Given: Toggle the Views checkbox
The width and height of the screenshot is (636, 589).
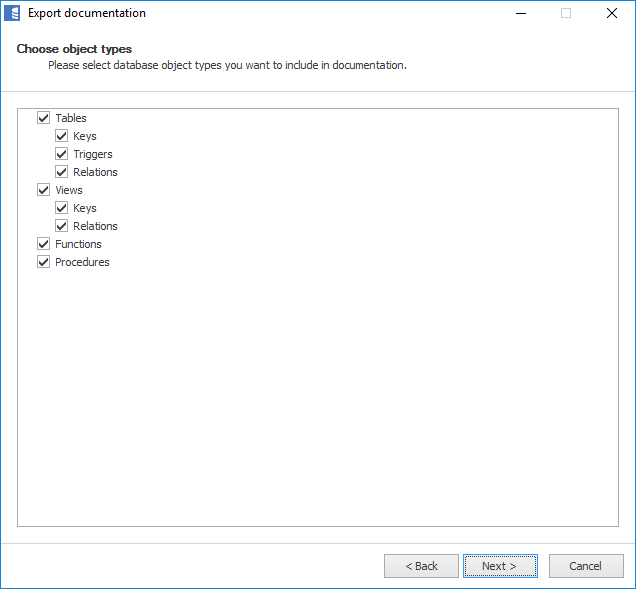Looking at the screenshot, I should coord(44,190).
